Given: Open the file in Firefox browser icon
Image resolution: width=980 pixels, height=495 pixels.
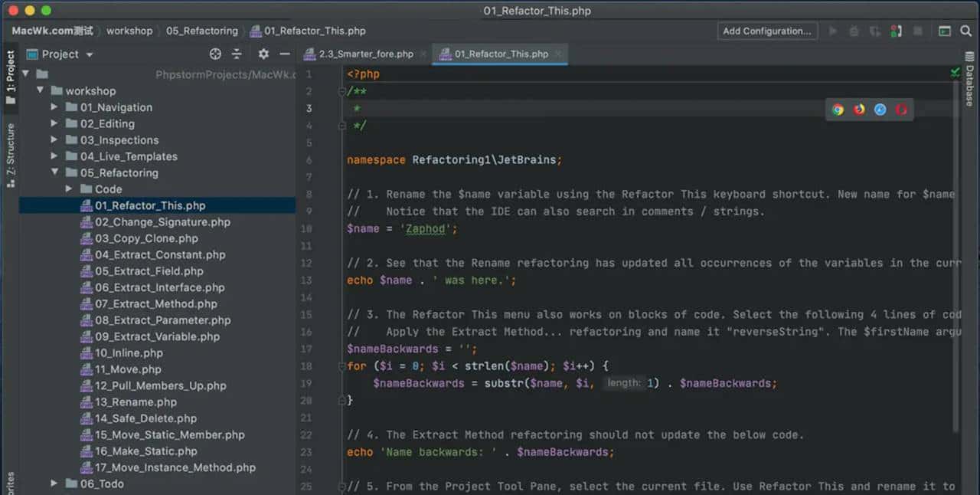Looking at the screenshot, I should point(859,110).
